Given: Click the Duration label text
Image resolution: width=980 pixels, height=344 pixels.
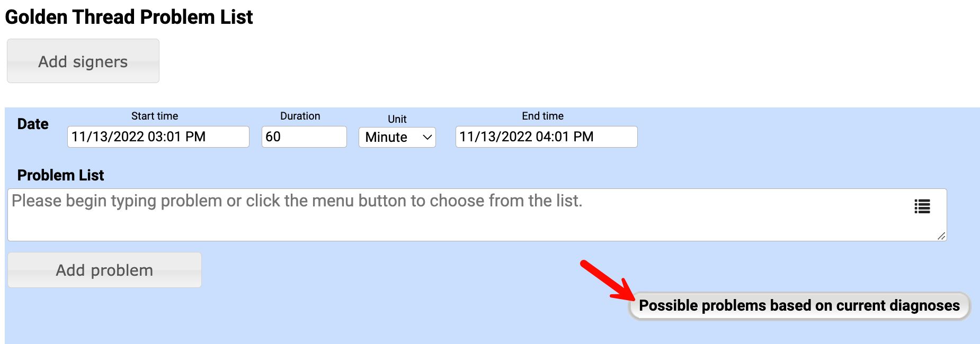Looking at the screenshot, I should point(300,116).
